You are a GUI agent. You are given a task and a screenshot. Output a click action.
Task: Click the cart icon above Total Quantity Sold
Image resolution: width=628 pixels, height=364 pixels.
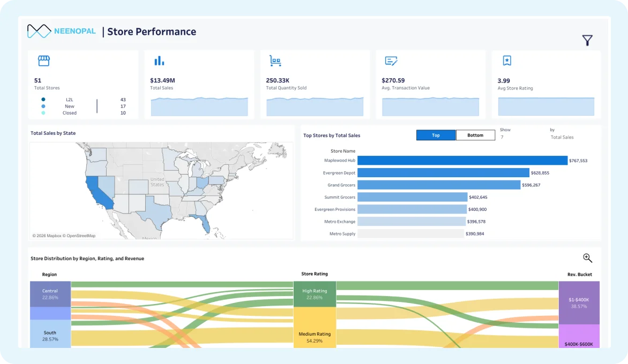point(275,61)
